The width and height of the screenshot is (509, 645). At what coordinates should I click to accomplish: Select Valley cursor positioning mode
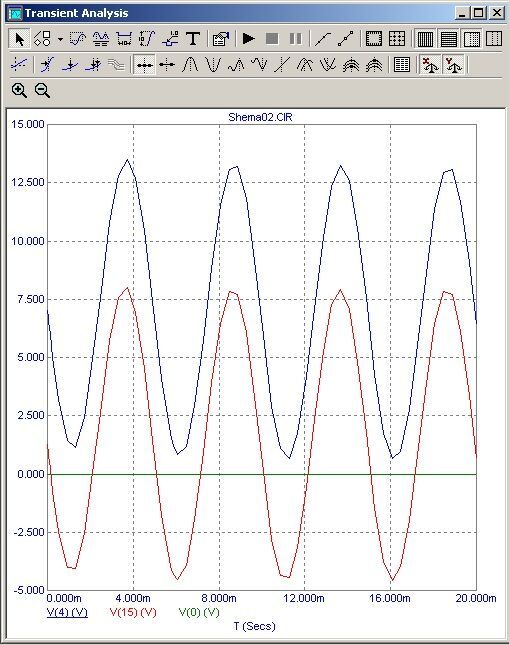click(x=213, y=65)
